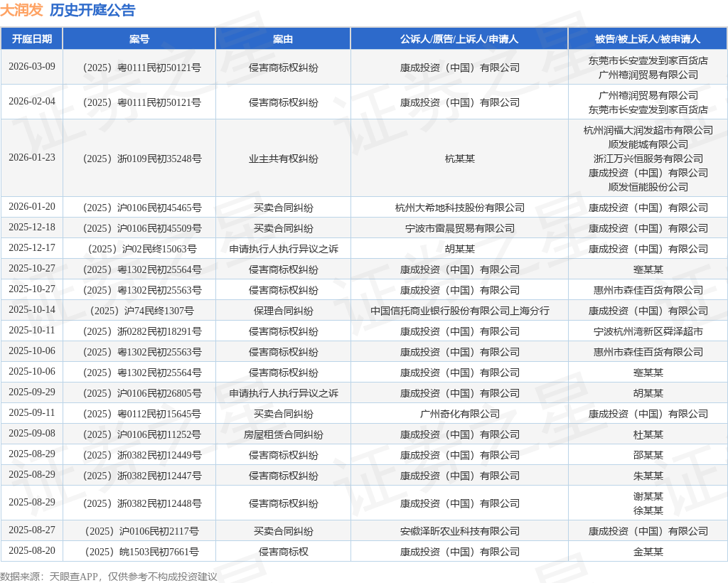Click defendant 杭州润福大润发超市有限公司
Screen dimensions: 728x583
(x=648, y=130)
